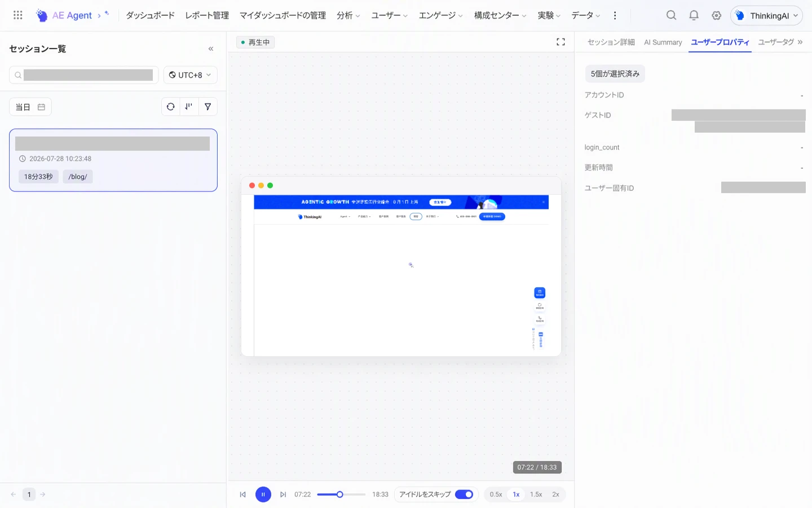The width and height of the screenshot is (812, 508).
Task: Click the 5個が選択済み button
Action: pyautogui.click(x=615, y=73)
